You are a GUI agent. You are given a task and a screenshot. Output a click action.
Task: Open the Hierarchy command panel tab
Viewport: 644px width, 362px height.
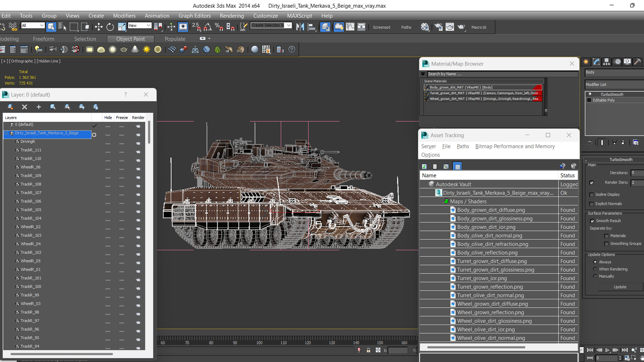[x=606, y=62]
